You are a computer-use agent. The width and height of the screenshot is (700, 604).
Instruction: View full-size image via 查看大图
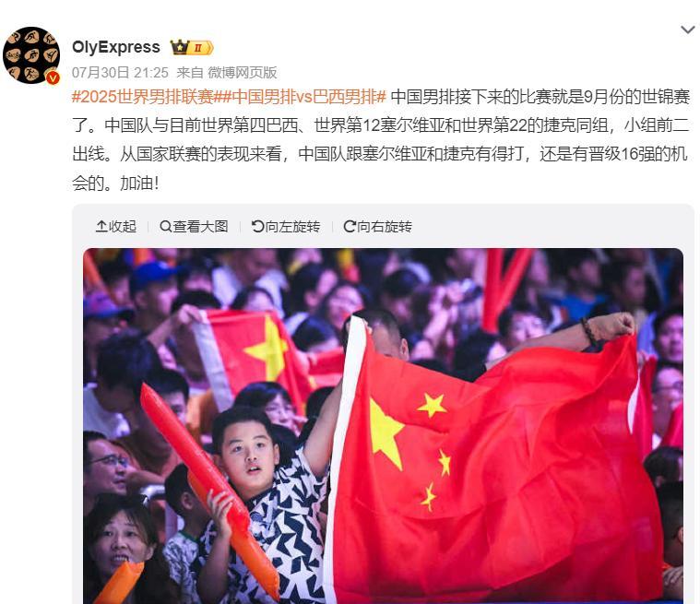(195, 226)
